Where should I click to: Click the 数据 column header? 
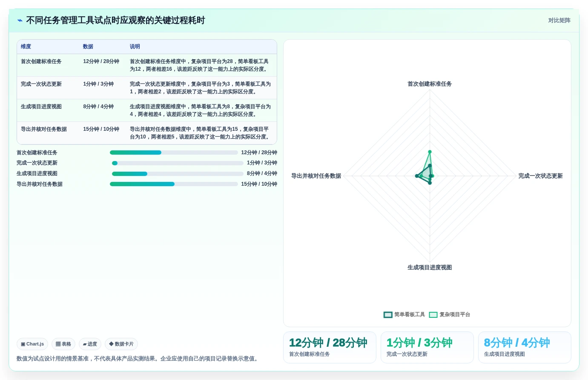click(88, 46)
